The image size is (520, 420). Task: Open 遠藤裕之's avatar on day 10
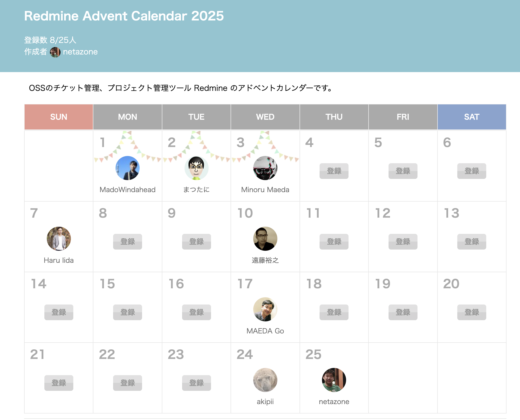(x=265, y=238)
